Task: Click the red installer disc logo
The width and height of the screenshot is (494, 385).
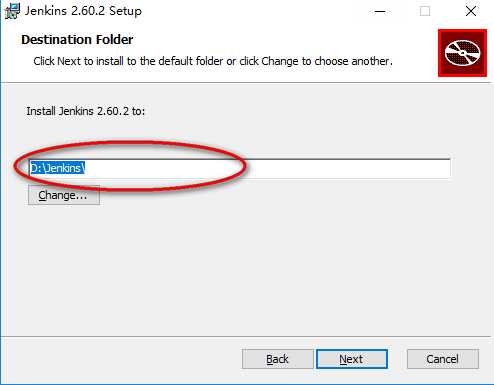Action: [462, 53]
